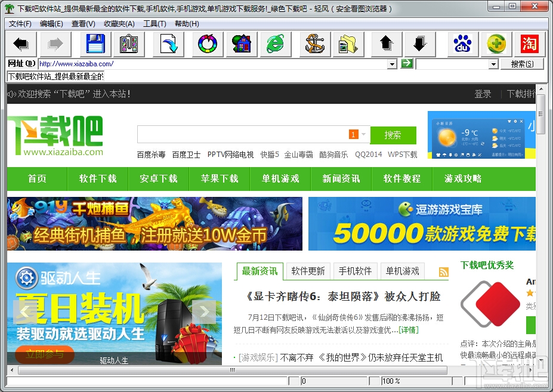Click the Home house toolbar icon
553x392 pixels.
[242, 44]
